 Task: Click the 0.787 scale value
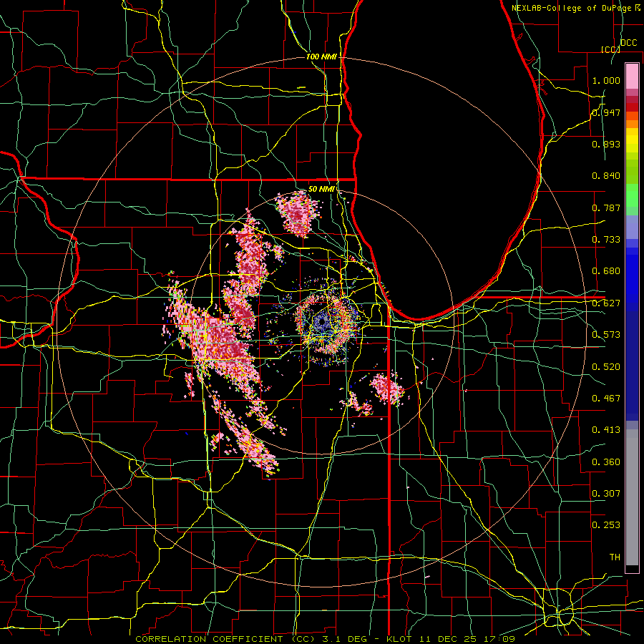(606, 208)
